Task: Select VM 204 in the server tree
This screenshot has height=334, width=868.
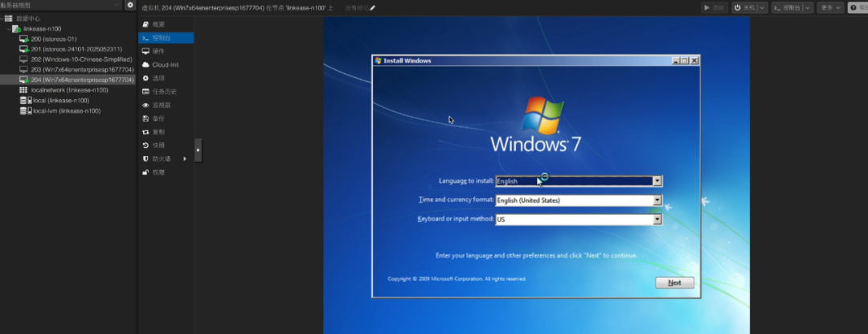Action: coord(68,80)
